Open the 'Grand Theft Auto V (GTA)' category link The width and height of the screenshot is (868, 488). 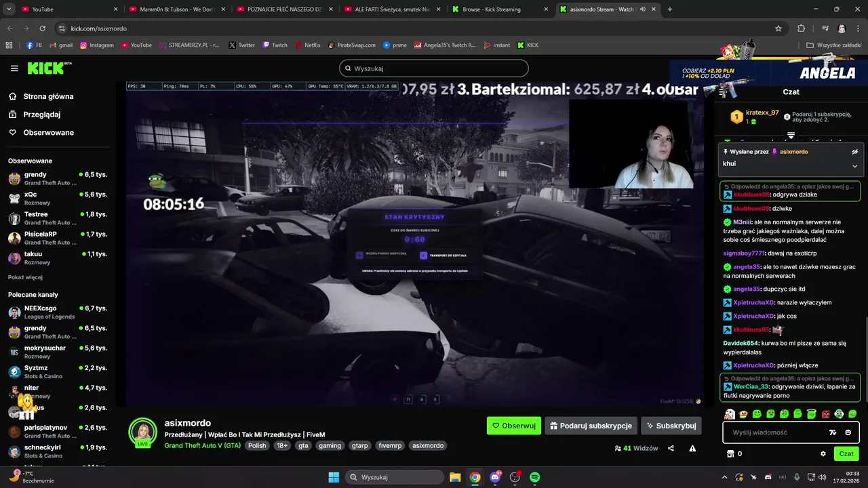202,445
